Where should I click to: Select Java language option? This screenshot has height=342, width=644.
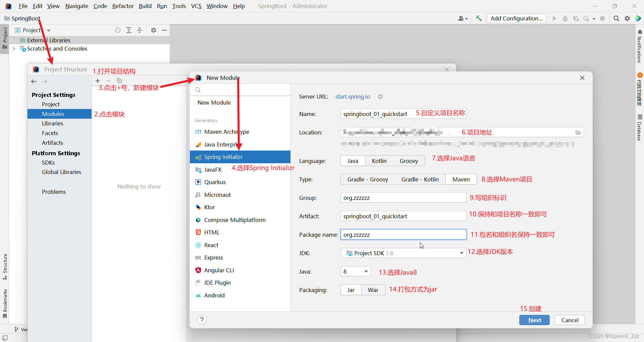click(353, 161)
